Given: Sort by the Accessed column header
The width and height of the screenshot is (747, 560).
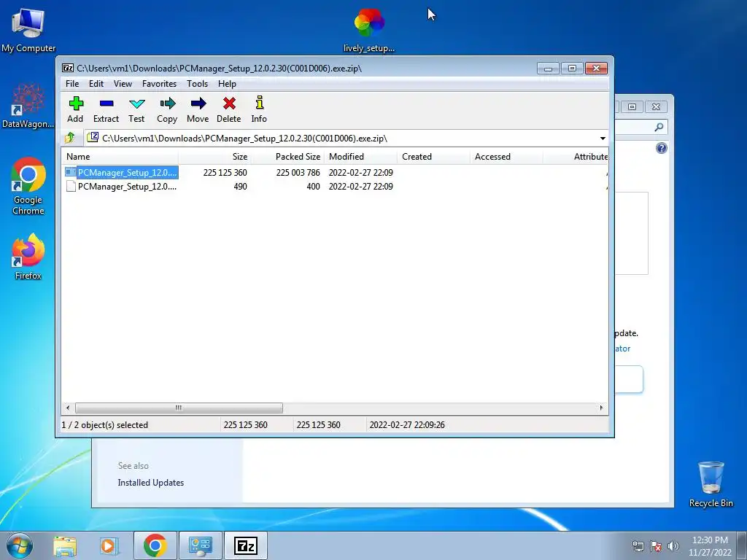Looking at the screenshot, I should [x=506, y=157].
